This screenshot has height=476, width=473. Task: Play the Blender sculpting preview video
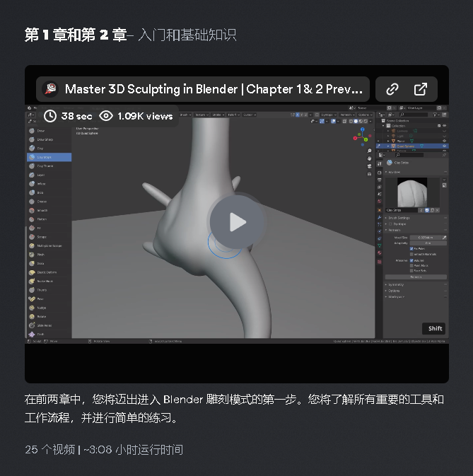tap(237, 222)
